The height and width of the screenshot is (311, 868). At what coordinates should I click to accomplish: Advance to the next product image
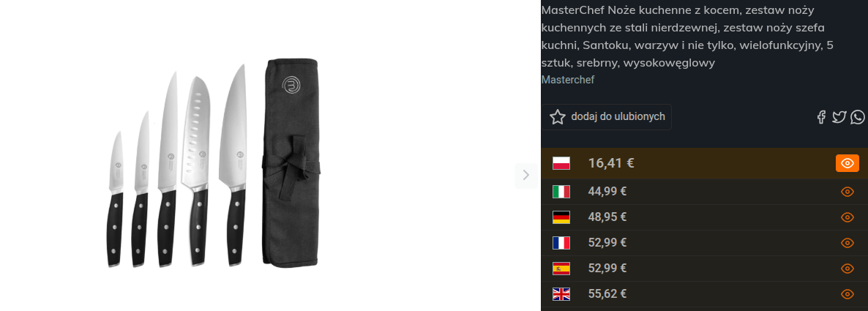click(x=526, y=176)
